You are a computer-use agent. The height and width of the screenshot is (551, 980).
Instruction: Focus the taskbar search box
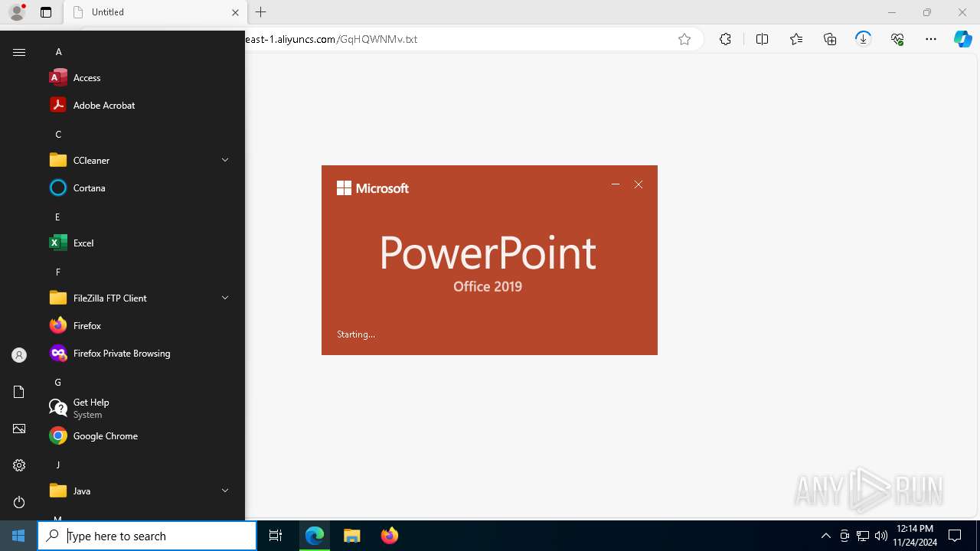(x=147, y=536)
